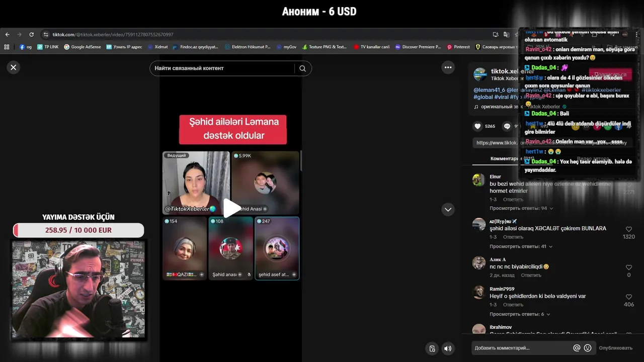Screen dimensions: 644x362
Task: Mute the video sound
Action: click(x=447, y=348)
